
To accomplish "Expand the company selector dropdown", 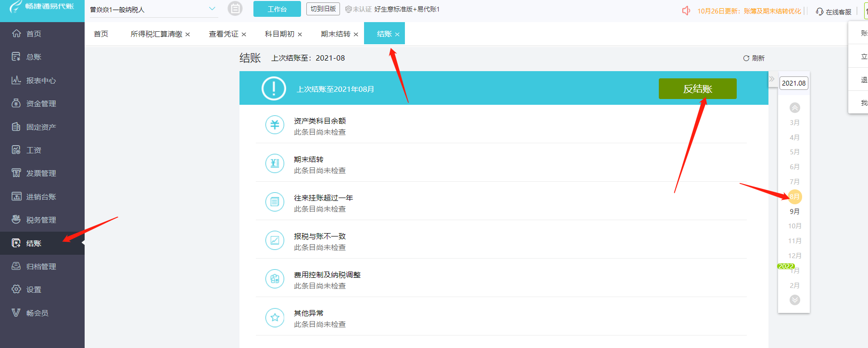I will 212,9.
